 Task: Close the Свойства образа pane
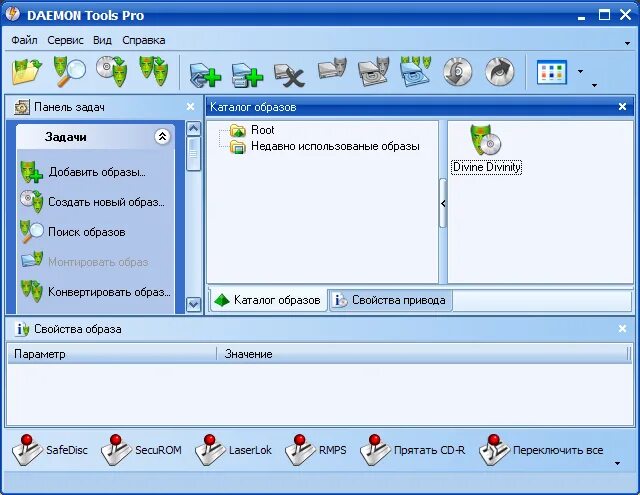pos(622,329)
